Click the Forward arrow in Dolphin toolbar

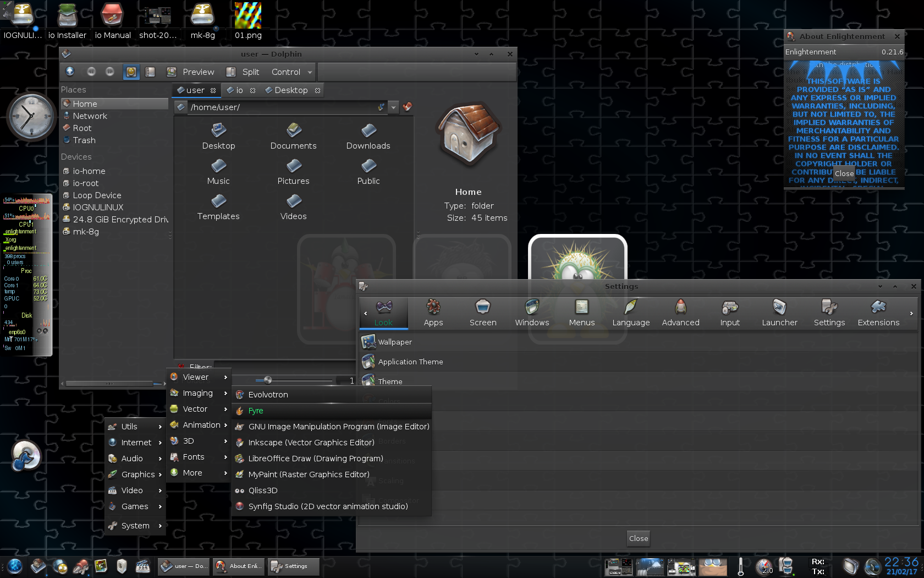pos(110,72)
